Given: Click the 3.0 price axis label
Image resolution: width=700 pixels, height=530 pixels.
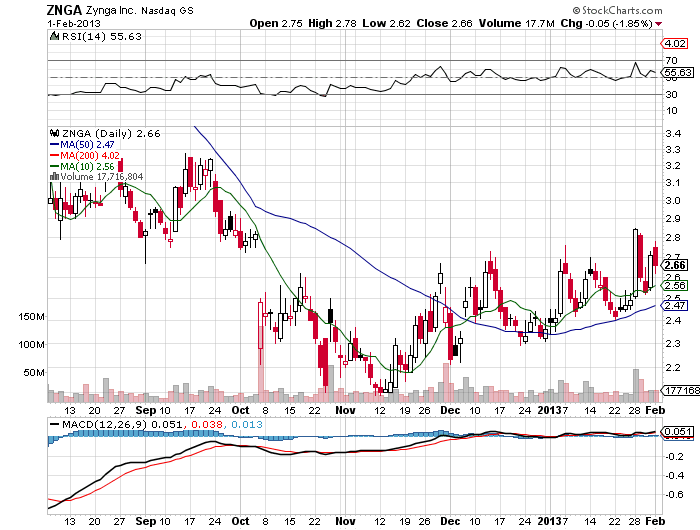Looking at the screenshot, I should click(673, 200).
